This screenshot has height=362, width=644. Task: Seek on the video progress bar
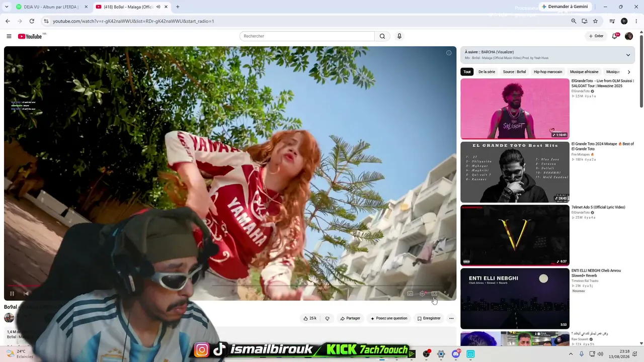point(230,286)
